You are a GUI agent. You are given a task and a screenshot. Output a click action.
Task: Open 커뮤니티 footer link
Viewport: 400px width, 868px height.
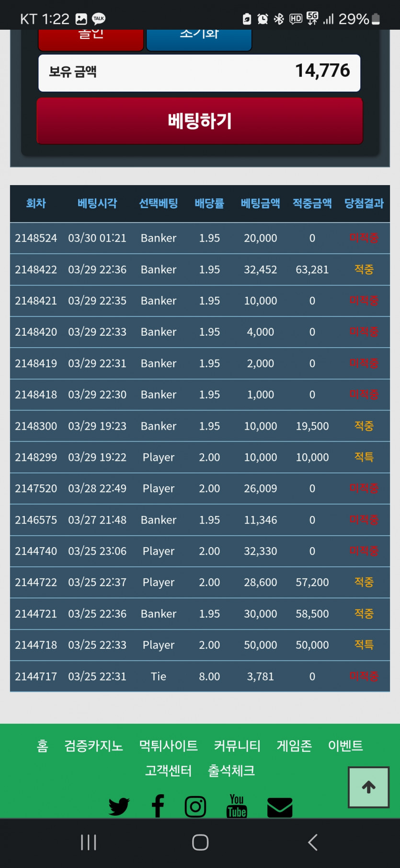click(237, 746)
